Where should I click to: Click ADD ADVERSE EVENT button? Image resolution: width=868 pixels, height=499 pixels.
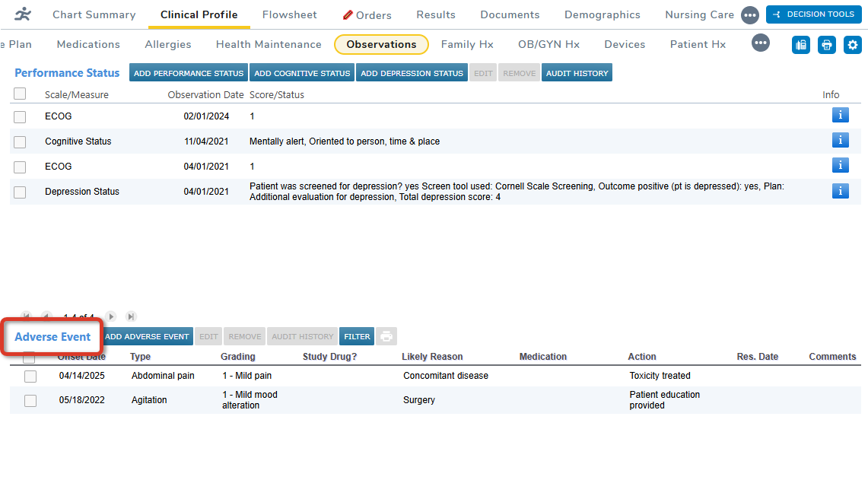point(148,336)
